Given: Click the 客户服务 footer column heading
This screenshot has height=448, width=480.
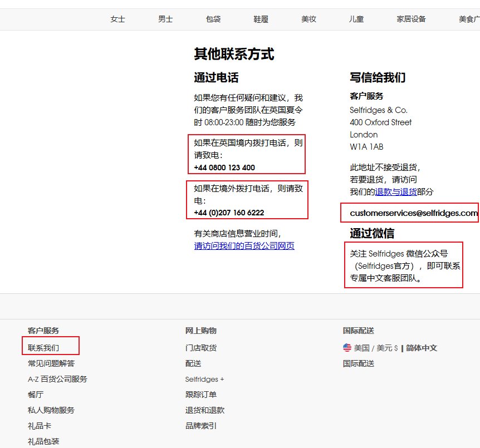Looking at the screenshot, I should pyautogui.click(x=43, y=331).
